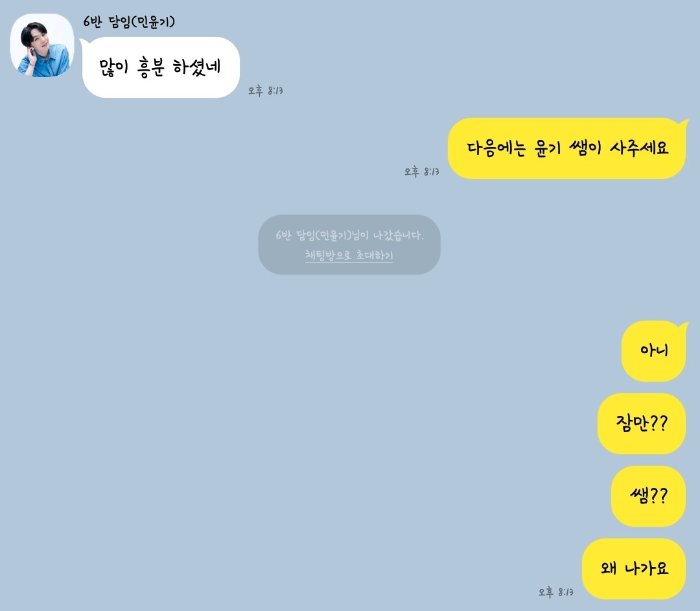Click the timestamp beside the white bubble
Viewport: 700px width, 611px height.
[x=266, y=91]
